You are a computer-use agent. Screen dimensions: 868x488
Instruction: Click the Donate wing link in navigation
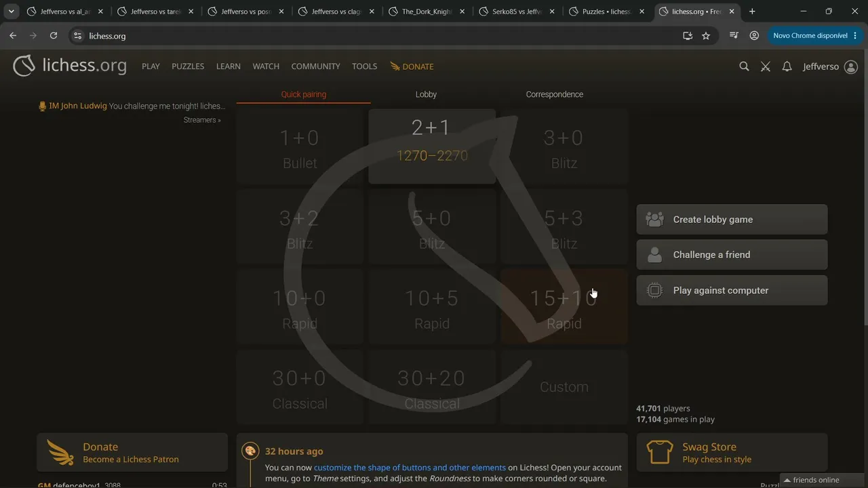tap(412, 66)
